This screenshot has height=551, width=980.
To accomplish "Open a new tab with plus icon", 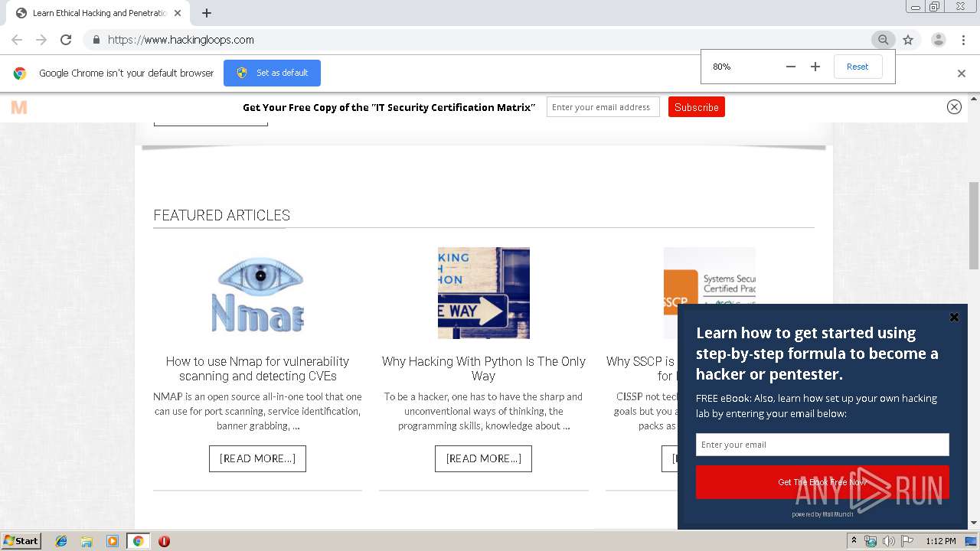I will click(x=207, y=13).
